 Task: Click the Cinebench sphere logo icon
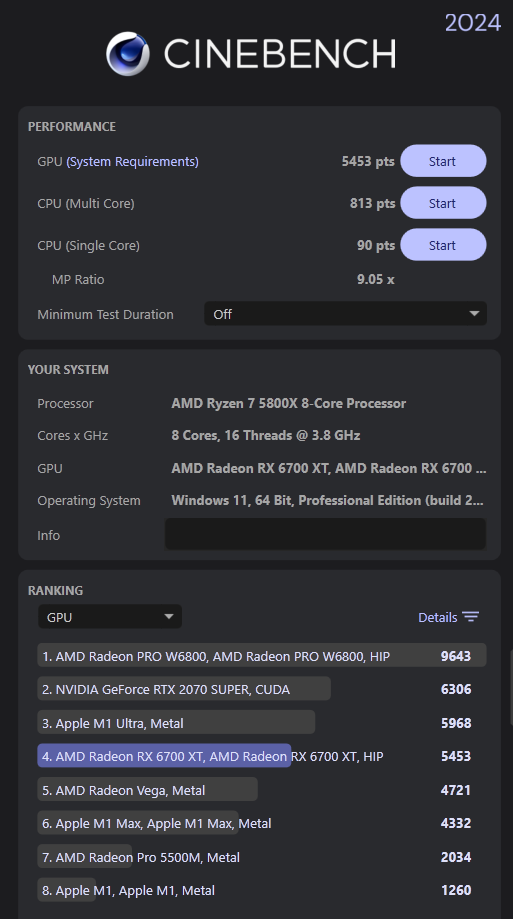pos(128,54)
